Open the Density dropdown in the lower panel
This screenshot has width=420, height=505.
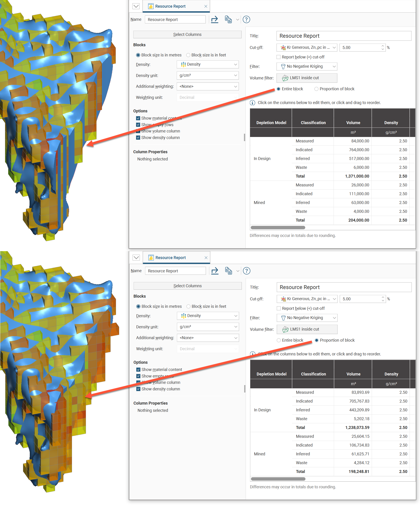click(208, 316)
